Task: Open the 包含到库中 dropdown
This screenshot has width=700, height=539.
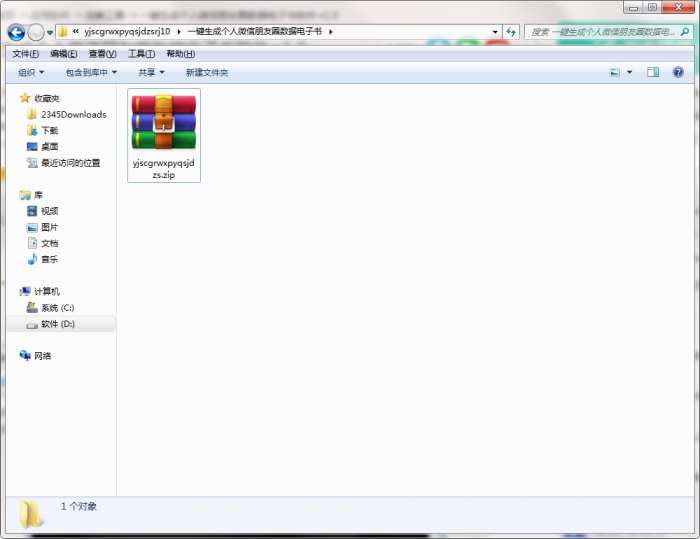Action: [91, 72]
